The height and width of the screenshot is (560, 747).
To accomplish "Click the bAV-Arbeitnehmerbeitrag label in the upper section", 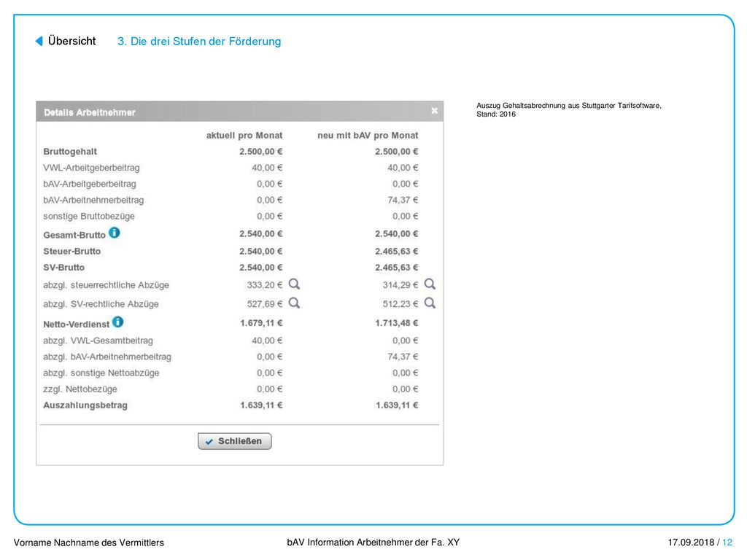I will click(x=93, y=200).
